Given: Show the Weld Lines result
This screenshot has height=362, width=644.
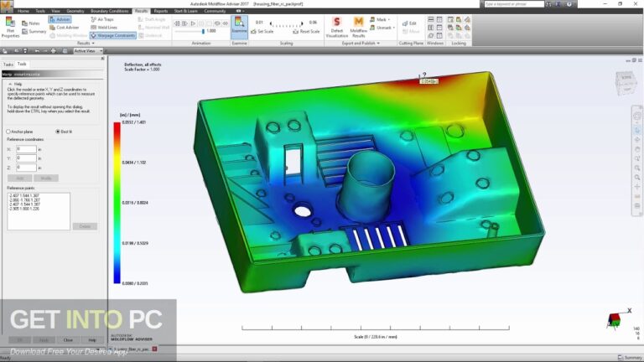Looking at the screenshot, I should [104, 28].
